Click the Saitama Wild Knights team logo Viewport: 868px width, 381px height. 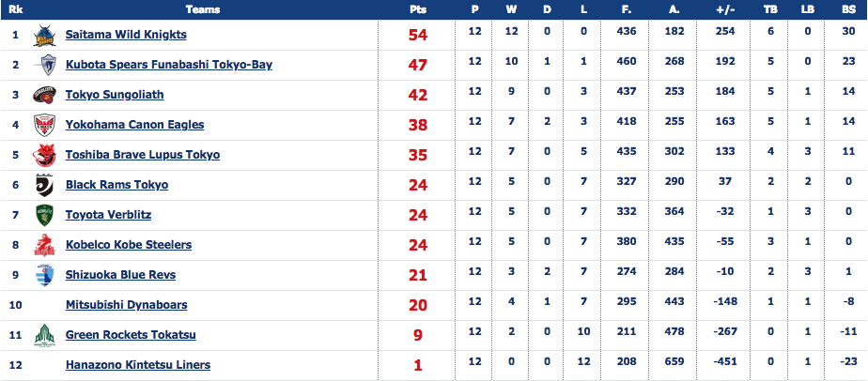pyautogui.click(x=43, y=36)
